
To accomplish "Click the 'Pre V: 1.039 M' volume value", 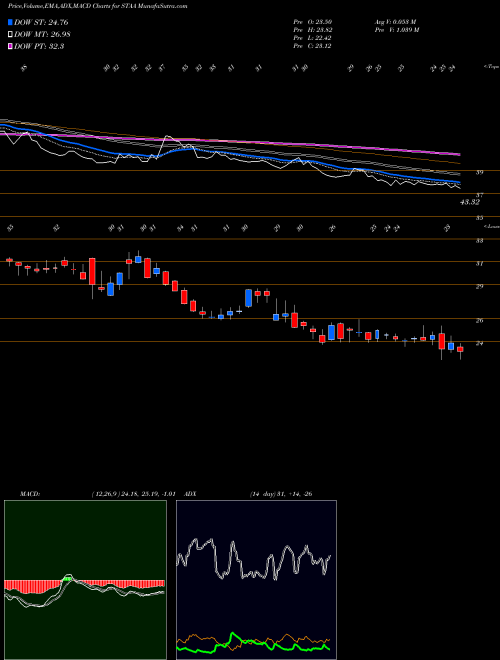I will [x=396, y=30].
